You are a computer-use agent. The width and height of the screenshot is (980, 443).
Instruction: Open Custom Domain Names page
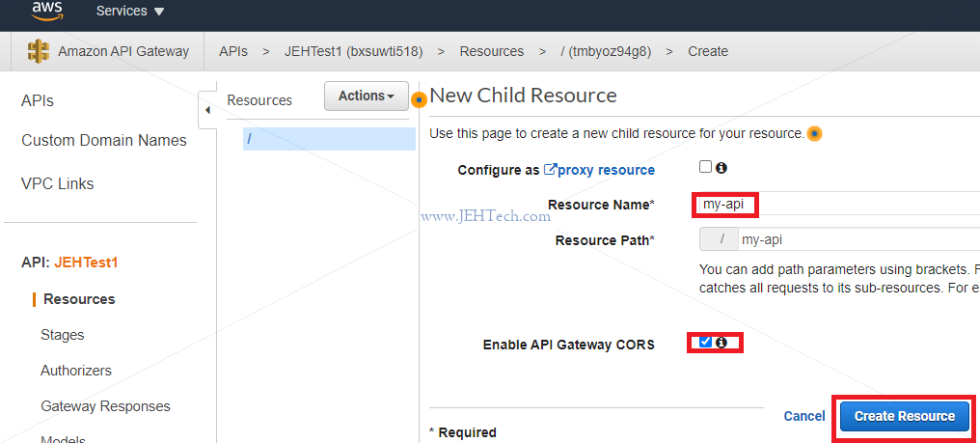(x=104, y=141)
